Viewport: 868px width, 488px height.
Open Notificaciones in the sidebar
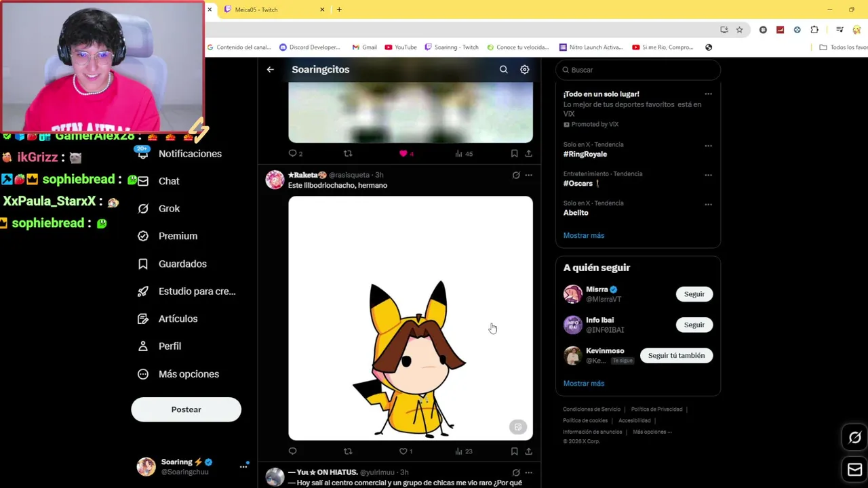pos(180,154)
